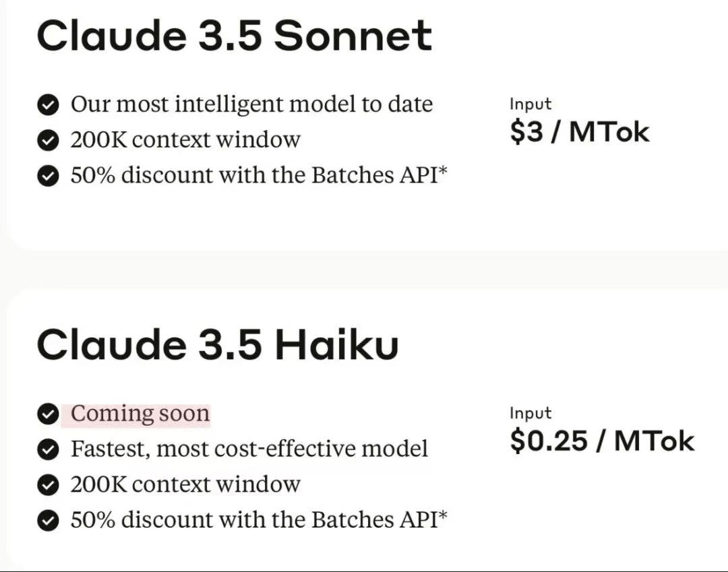Select the "Claude 3.5 Haiku" heading
Image resolution: width=728 pixels, height=572 pixels.
(x=217, y=344)
